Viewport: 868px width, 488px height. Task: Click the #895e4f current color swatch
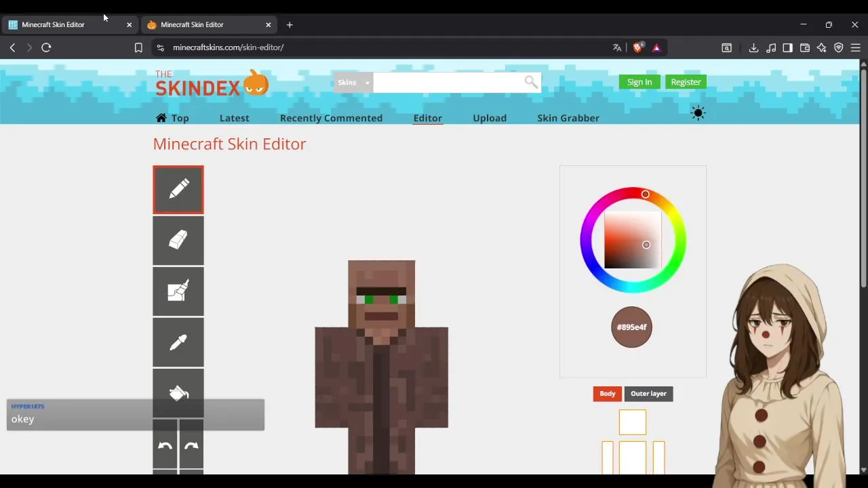(x=631, y=327)
